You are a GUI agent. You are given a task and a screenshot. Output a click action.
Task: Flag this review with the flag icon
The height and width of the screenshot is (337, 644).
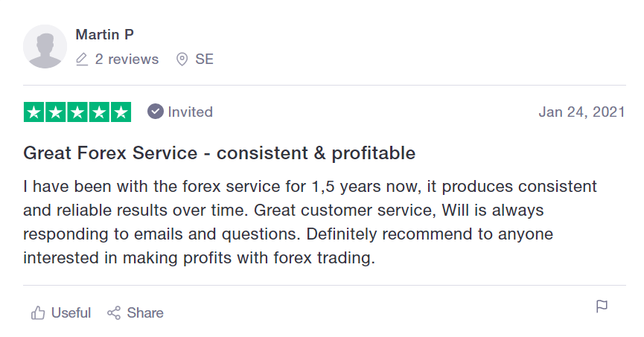602,306
